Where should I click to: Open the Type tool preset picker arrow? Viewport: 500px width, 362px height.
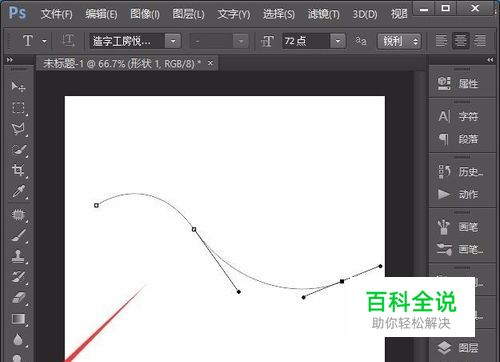(x=44, y=41)
